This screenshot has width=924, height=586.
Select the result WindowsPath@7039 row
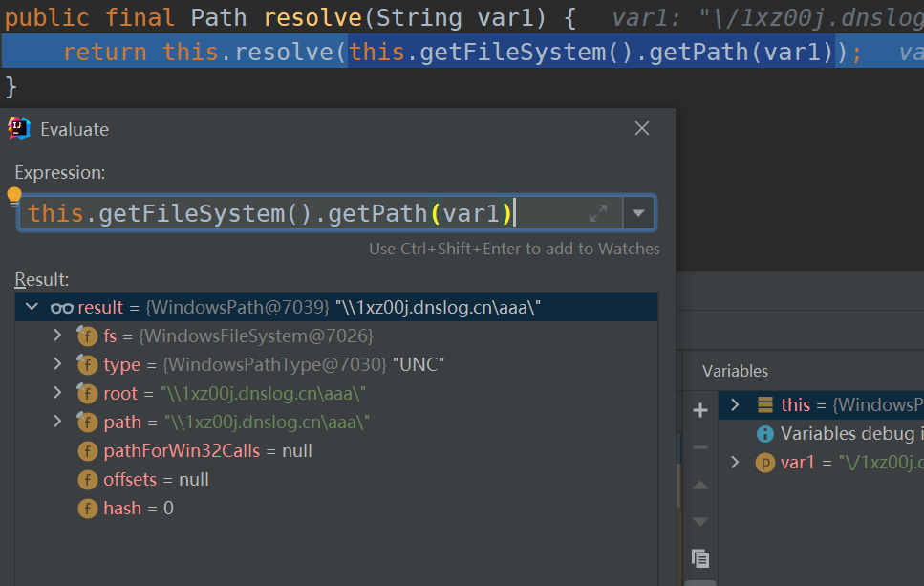pyautogui.click(x=336, y=307)
